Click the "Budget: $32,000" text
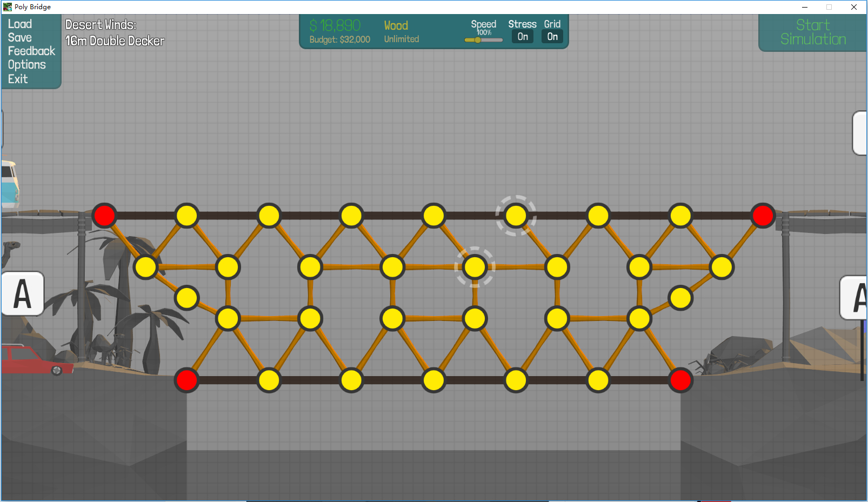The height and width of the screenshot is (502, 868). 340,39
